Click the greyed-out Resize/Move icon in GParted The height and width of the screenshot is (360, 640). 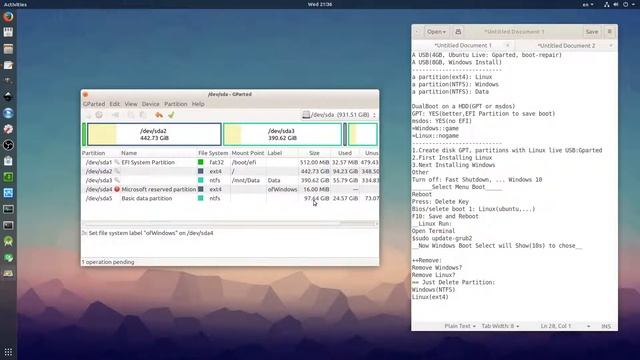(116, 115)
